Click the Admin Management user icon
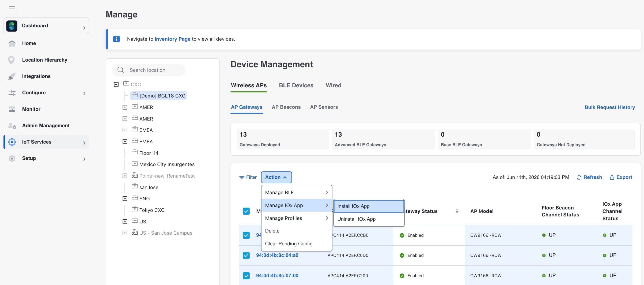The height and width of the screenshot is (285, 644). click(12, 126)
